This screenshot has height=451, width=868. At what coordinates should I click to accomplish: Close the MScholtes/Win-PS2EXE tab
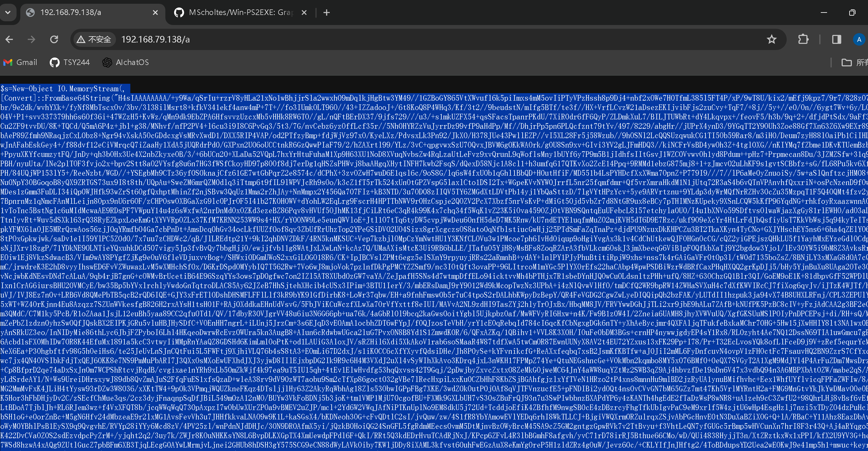coord(304,13)
